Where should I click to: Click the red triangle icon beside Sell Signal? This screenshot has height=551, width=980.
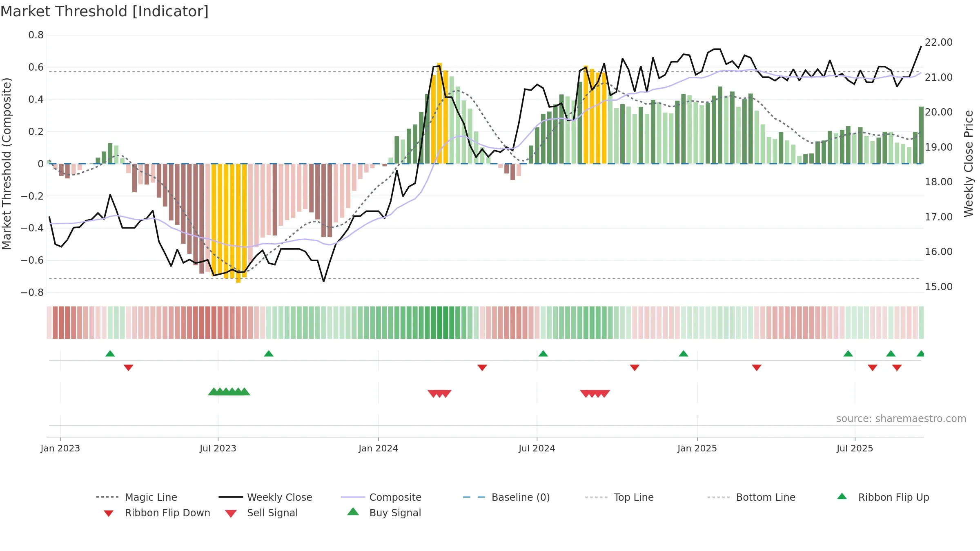click(231, 513)
